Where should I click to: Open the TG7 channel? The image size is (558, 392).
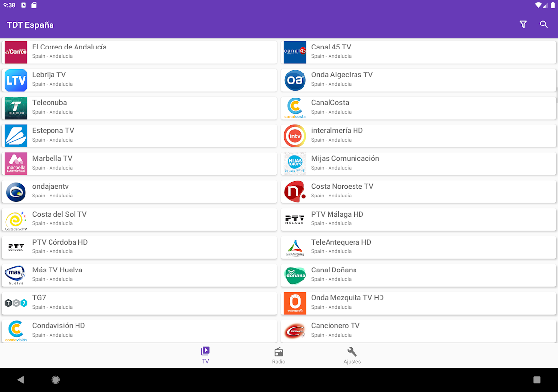[139, 303]
